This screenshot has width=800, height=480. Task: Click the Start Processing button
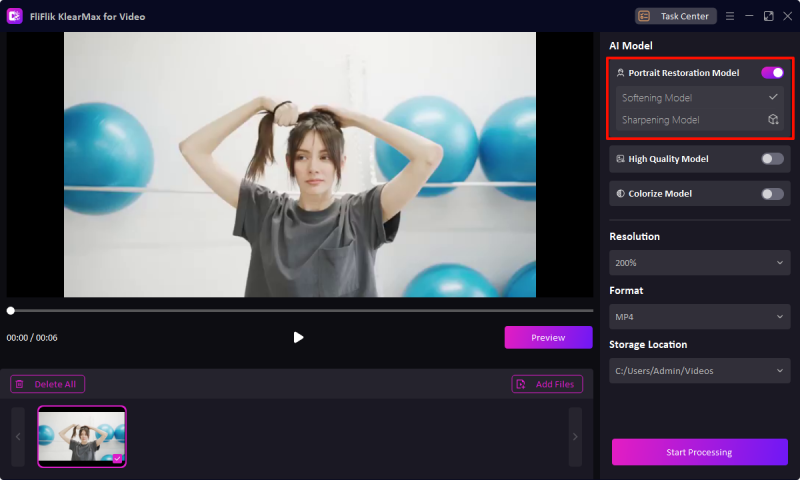[x=699, y=452]
